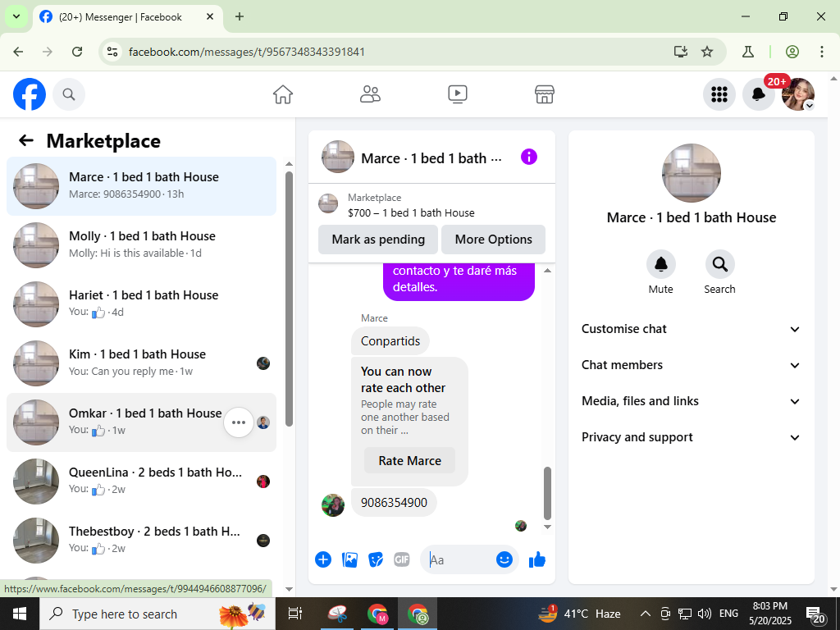Click the install app icon in address bar
The height and width of the screenshot is (630, 840).
pyautogui.click(x=680, y=52)
